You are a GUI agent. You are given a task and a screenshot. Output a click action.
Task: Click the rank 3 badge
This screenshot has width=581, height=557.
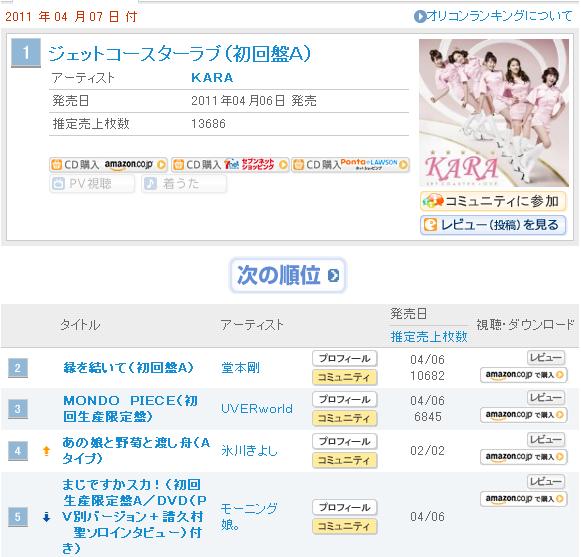tap(18, 409)
